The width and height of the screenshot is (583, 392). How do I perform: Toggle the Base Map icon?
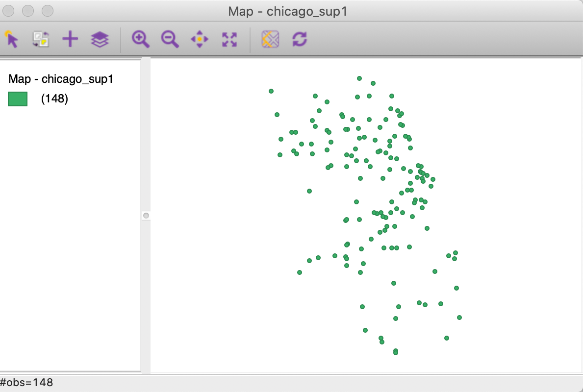(x=270, y=39)
